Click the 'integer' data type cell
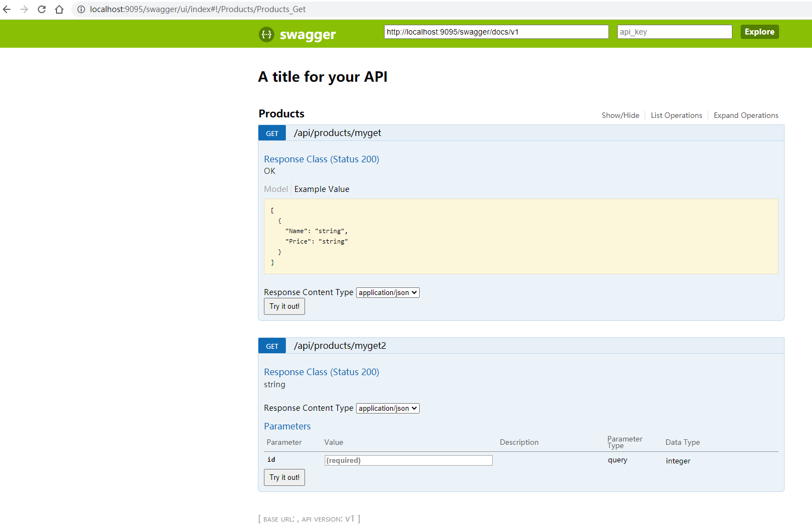The image size is (812, 532). pos(678,461)
